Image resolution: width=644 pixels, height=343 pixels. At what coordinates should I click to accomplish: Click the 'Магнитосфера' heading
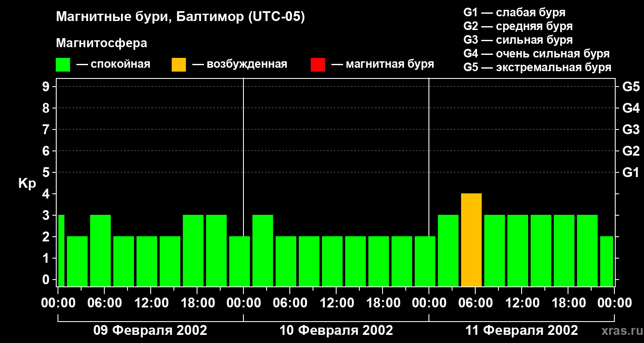[101, 43]
